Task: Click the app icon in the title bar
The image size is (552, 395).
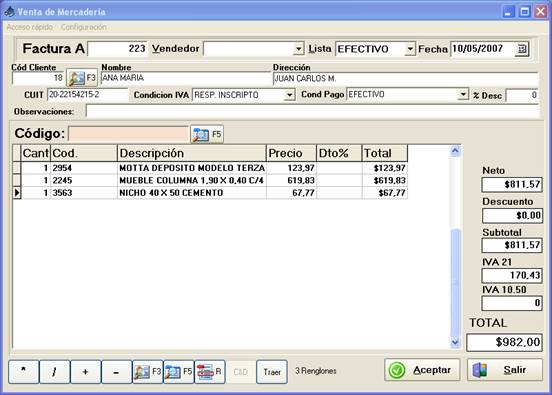Action: coord(9,11)
